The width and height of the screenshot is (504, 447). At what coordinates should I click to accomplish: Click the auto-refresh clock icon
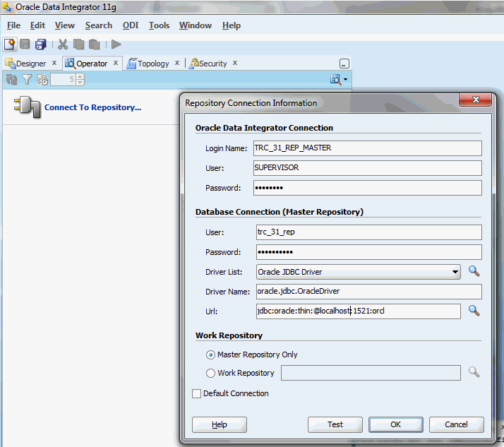[x=42, y=79]
